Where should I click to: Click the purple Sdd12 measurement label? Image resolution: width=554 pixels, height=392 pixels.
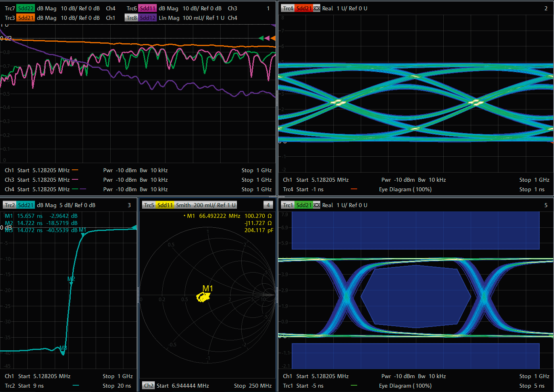point(148,18)
